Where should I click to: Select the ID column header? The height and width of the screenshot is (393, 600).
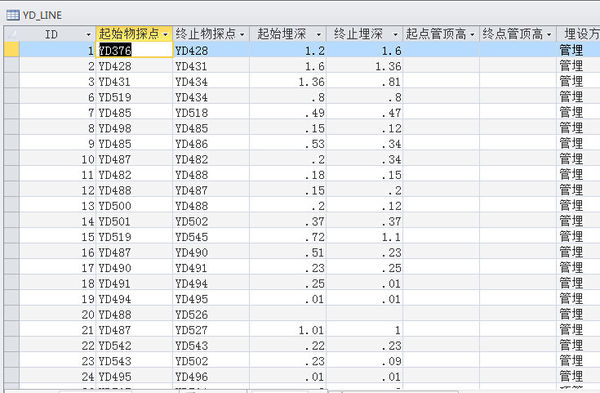(58, 34)
